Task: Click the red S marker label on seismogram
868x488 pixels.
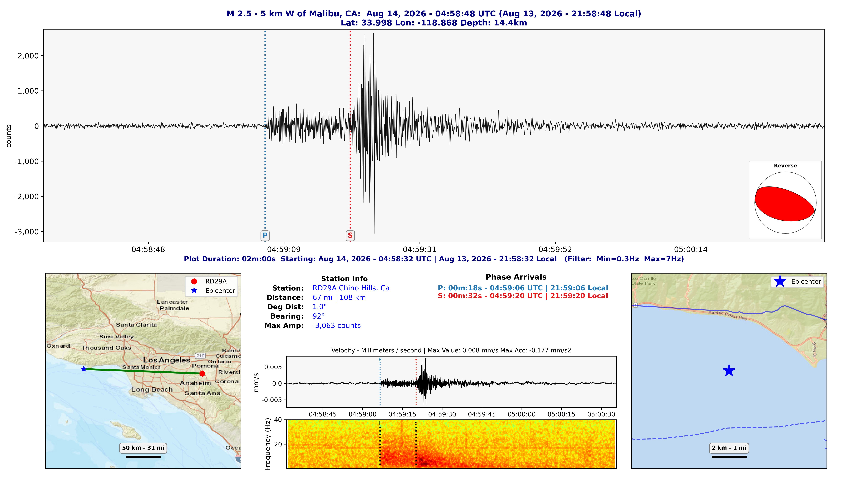Action: click(350, 235)
